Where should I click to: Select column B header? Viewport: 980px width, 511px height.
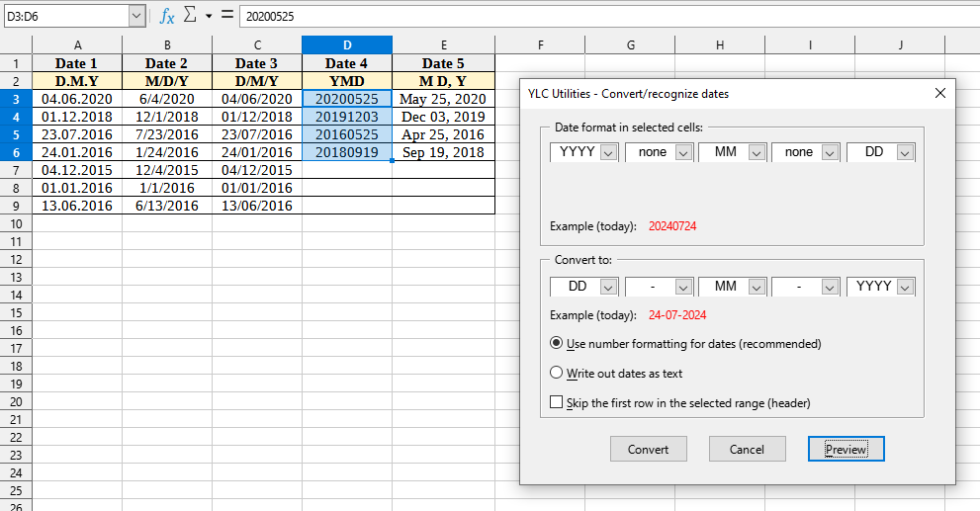[x=167, y=45]
